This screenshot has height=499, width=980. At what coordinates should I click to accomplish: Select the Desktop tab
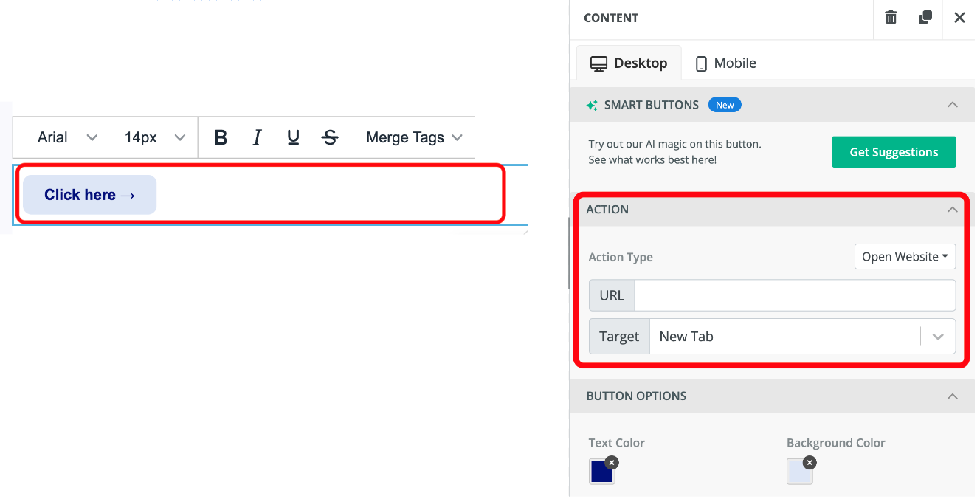tap(629, 63)
